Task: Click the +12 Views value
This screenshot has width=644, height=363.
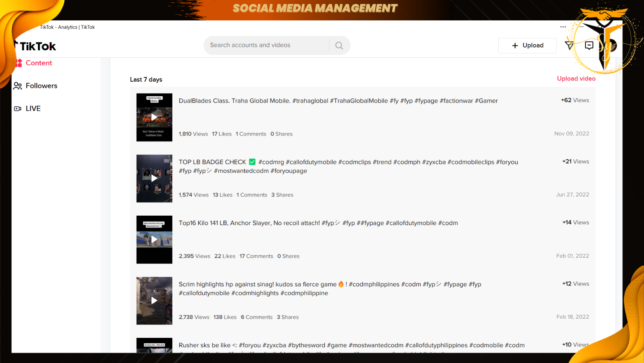Action: 576,284
